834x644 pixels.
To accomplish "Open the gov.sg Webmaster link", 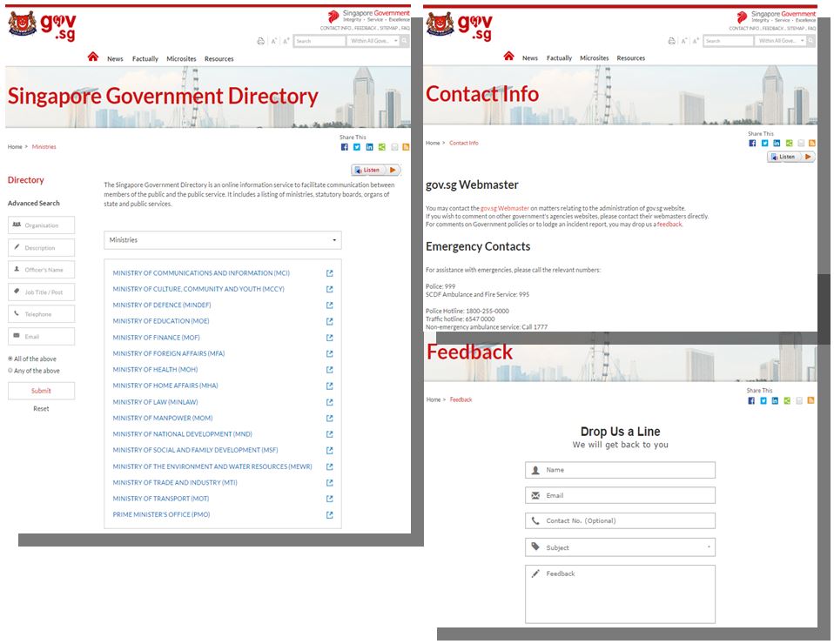I will click(505, 209).
